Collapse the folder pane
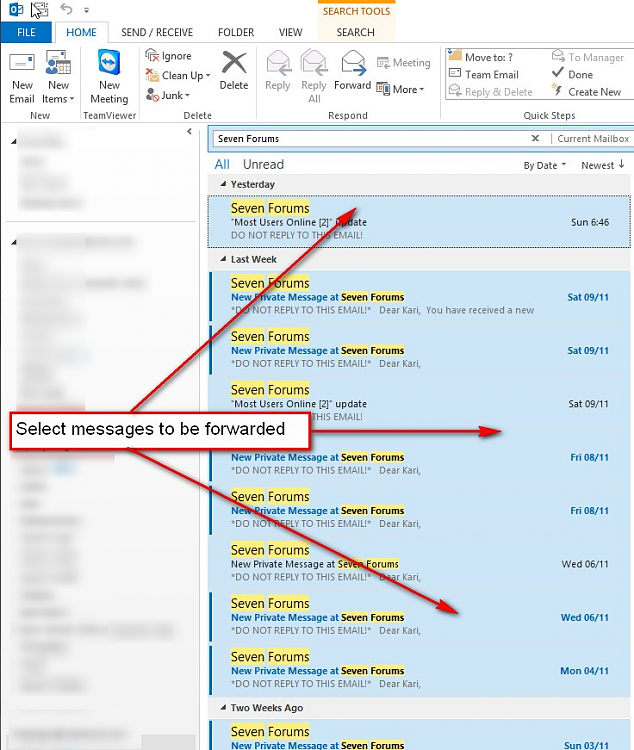 [189, 132]
